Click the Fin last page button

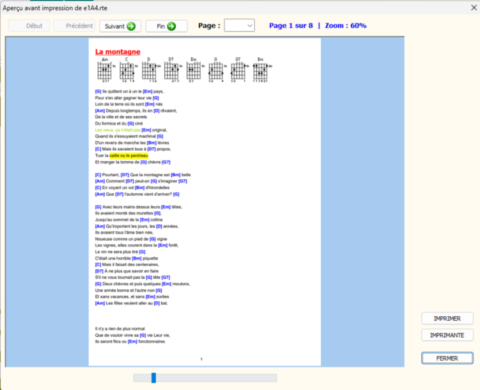pos(166,26)
